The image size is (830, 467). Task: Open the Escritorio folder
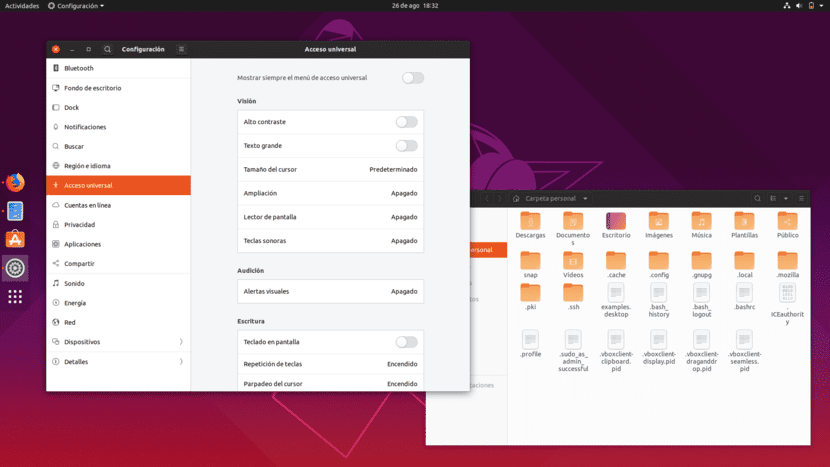tap(616, 225)
